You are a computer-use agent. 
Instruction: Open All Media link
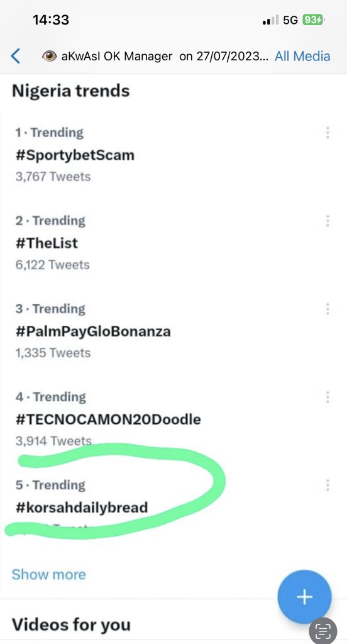point(302,56)
